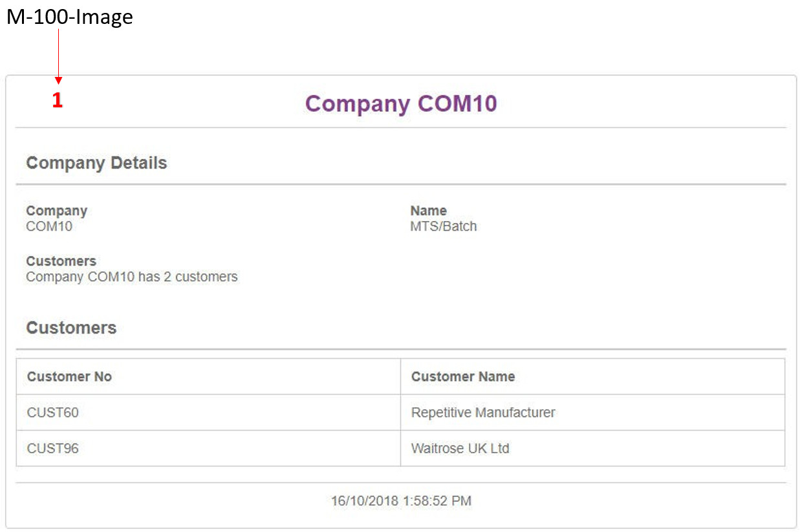Select the Repetitive Manufacturer table cell
Image resolution: width=800 pixels, height=532 pixels.
[483, 412]
